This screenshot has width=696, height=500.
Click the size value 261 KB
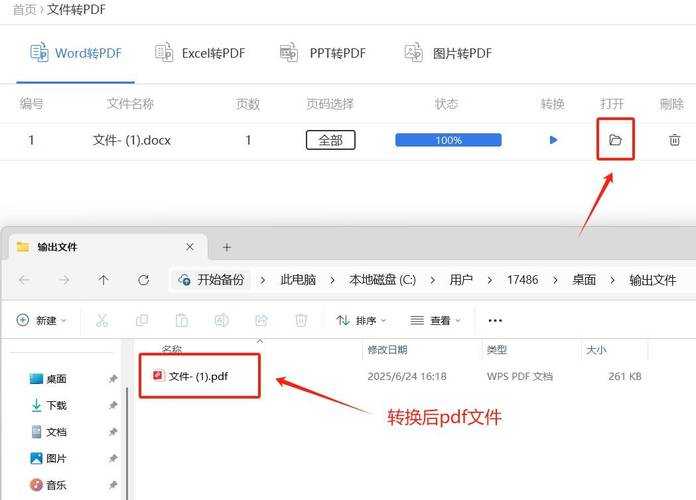pos(625,377)
